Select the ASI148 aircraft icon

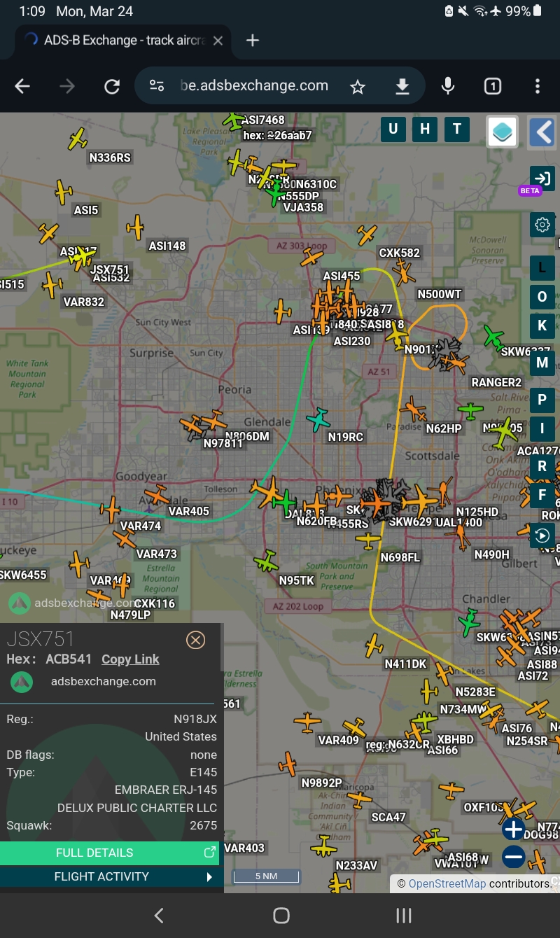tap(135, 227)
